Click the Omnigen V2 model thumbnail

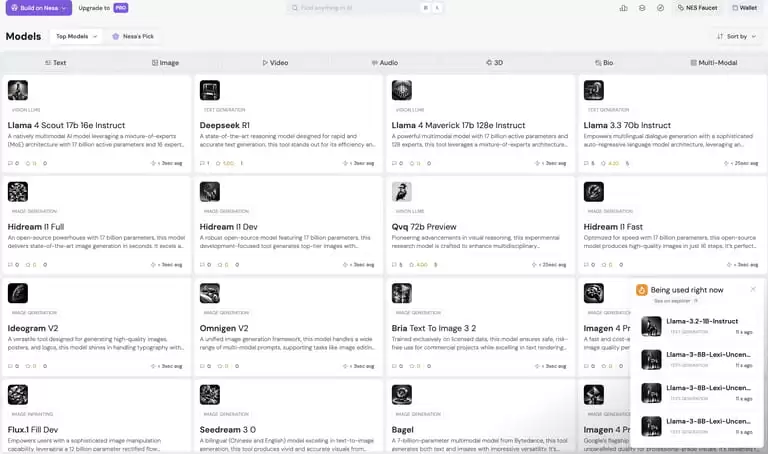[x=210, y=293]
